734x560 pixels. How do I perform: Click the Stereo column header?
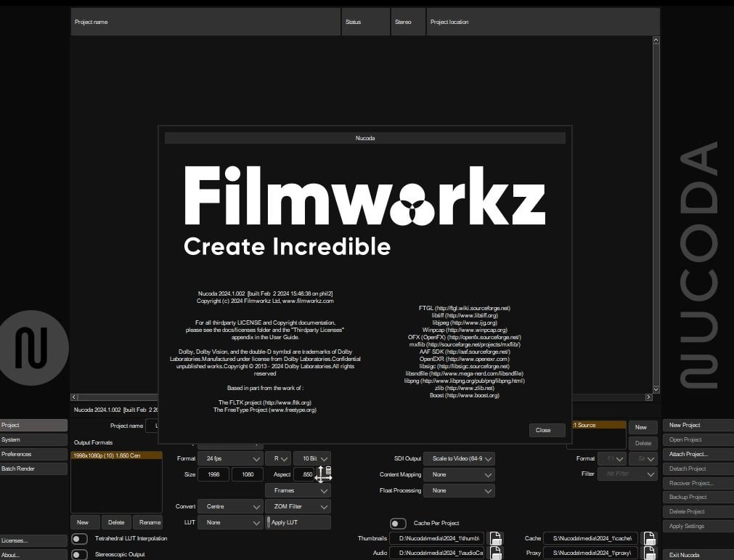408,22
